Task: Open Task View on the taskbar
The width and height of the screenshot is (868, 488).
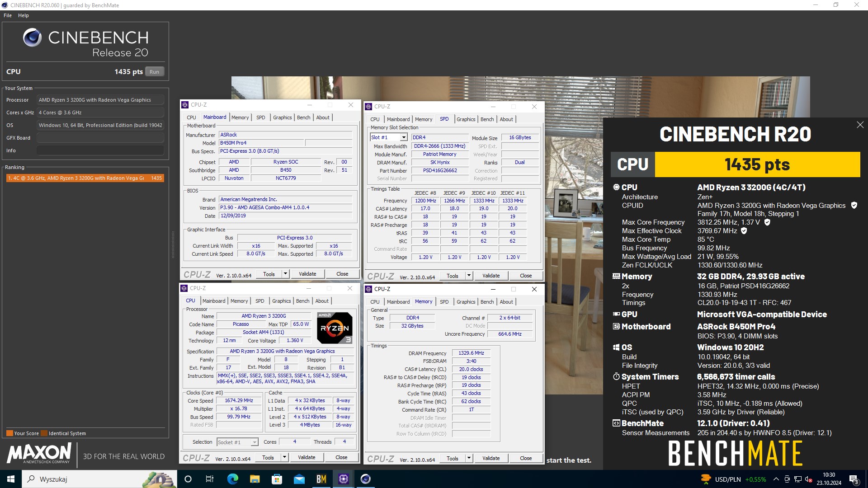Action: click(210, 479)
